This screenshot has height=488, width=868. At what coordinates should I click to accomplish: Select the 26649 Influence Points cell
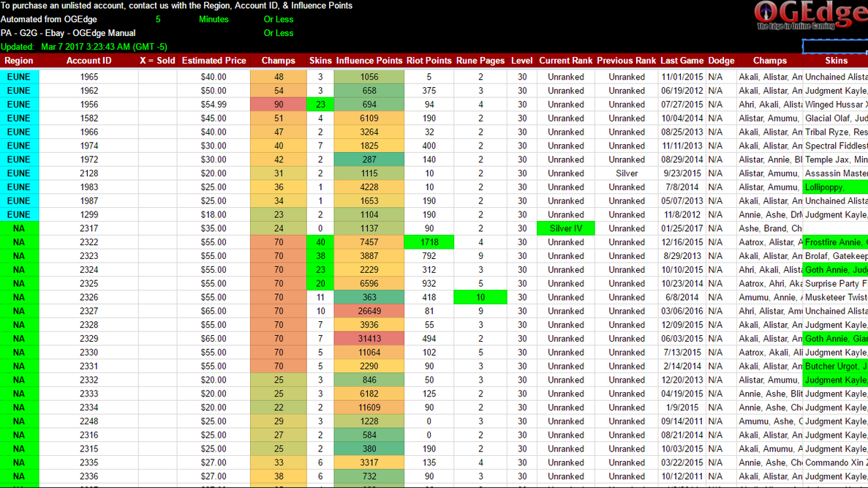click(369, 311)
